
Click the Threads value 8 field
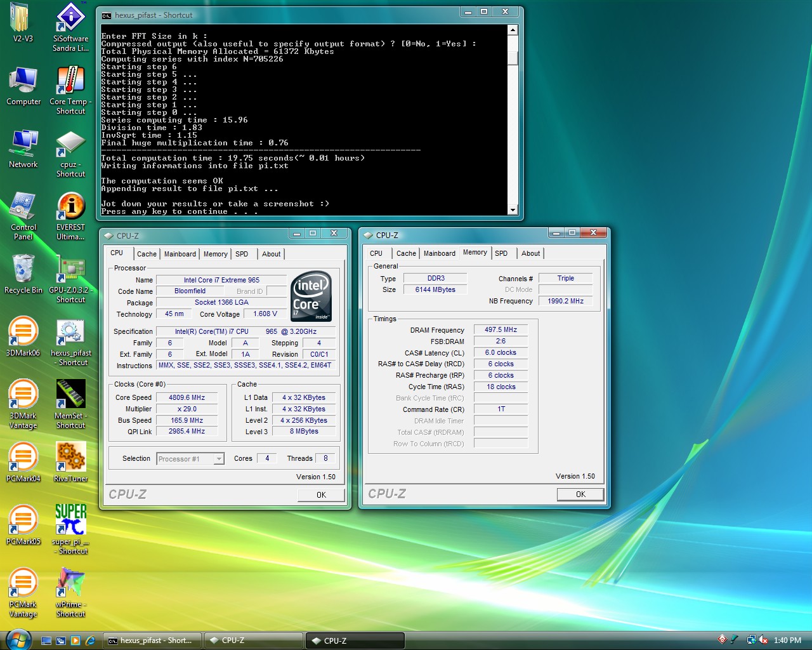pos(325,458)
